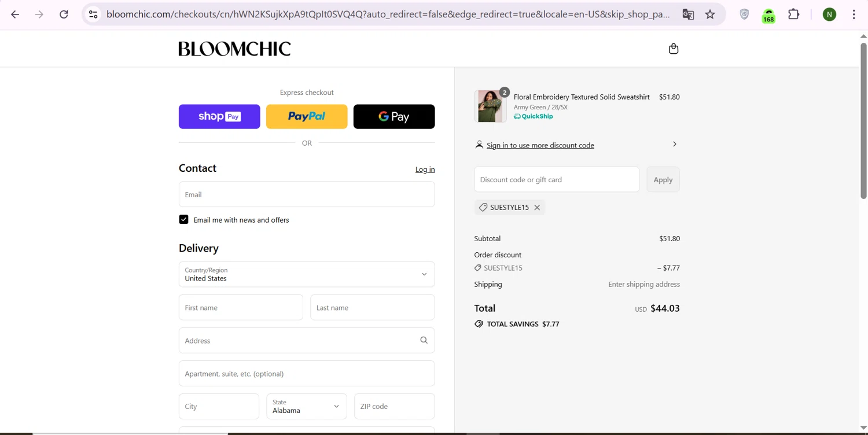Click the sweatshirt product thumbnail
This screenshot has height=435, width=868.
coord(490,106)
